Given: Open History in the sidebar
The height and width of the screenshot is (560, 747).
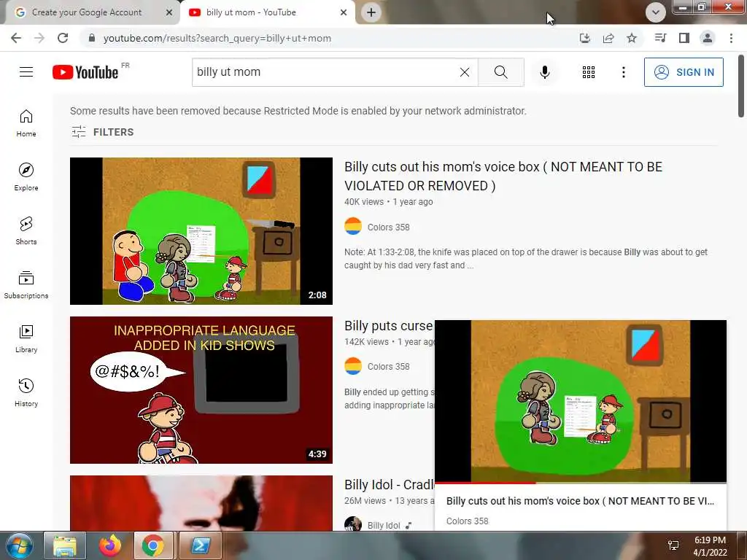Looking at the screenshot, I should click(x=26, y=393).
